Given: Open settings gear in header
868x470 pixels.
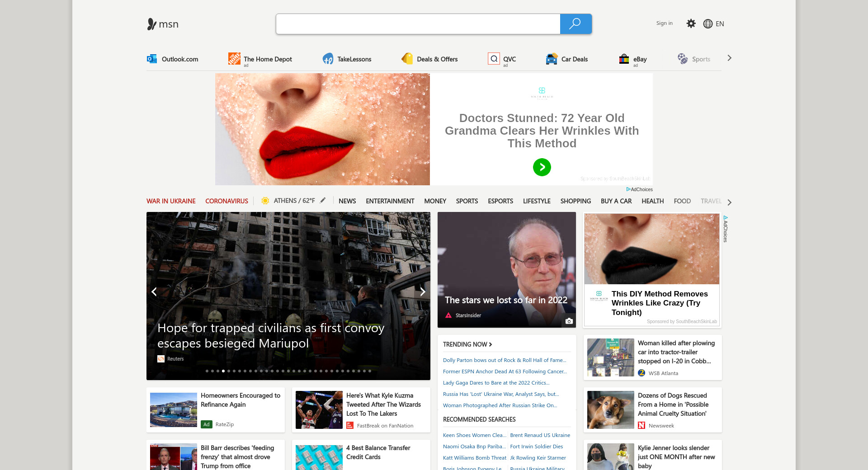Looking at the screenshot, I should 691,23.
